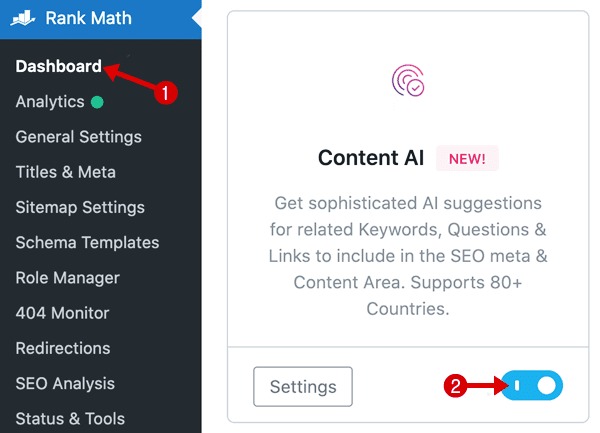Go to SEO Analysis
Image resolution: width=600 pixels, height=433 pixels.
coord(65,383)
